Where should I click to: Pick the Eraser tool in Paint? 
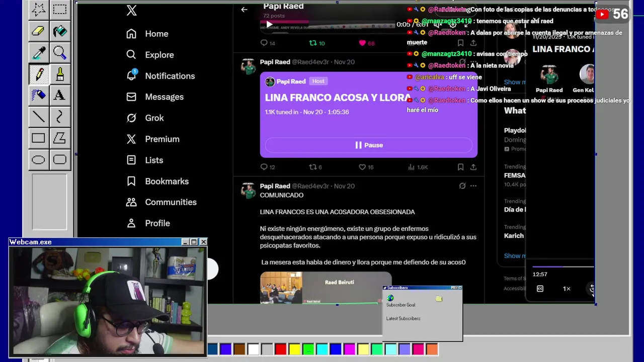click(39, 31)
